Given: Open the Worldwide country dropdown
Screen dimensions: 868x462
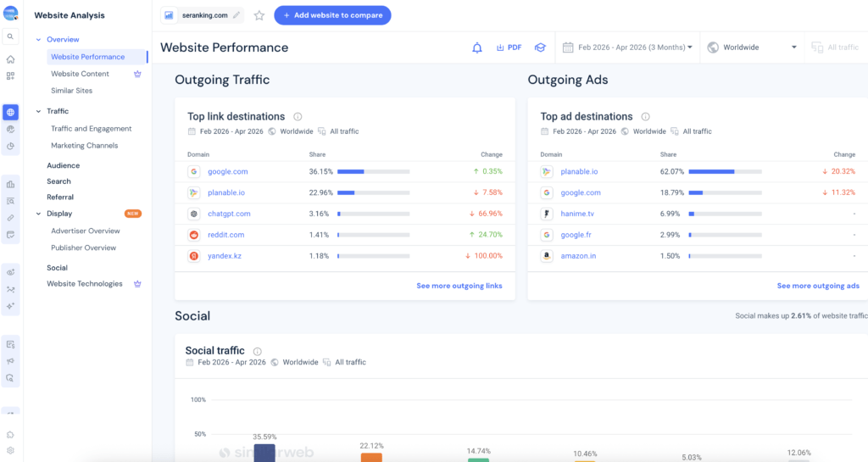Looking at the screenshot, I should (x=752, y=47).
